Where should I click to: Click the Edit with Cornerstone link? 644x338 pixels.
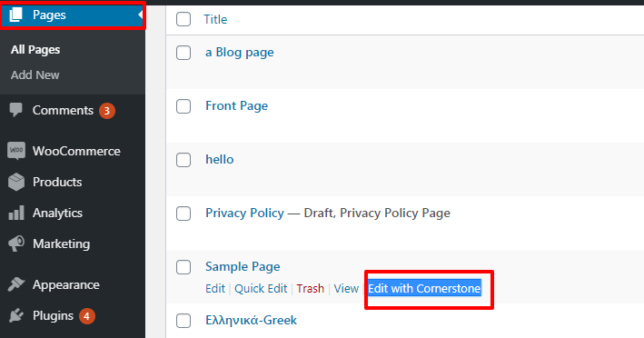pos(424,288)
